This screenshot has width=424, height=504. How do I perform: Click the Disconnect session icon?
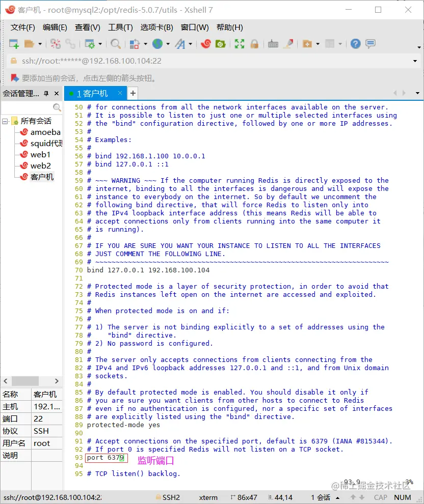(x=56, y=44)
